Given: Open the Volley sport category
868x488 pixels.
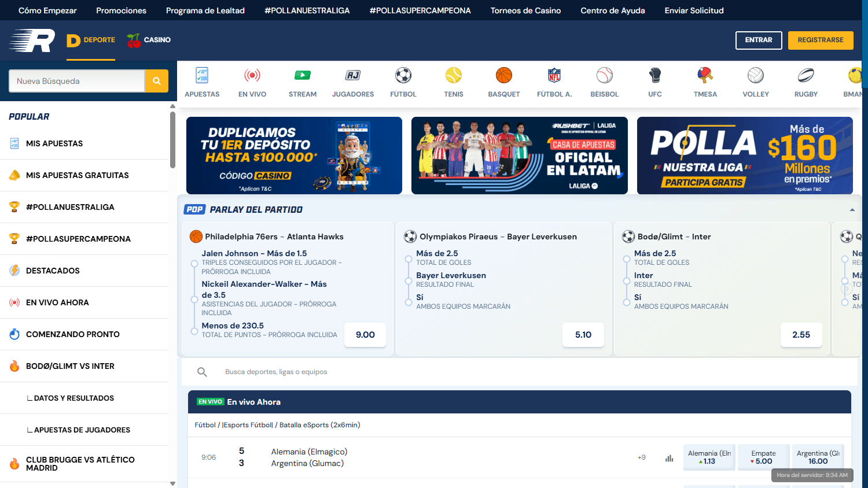Looking at the screenshot, I should pyautogui.click(x=755, y=81).
